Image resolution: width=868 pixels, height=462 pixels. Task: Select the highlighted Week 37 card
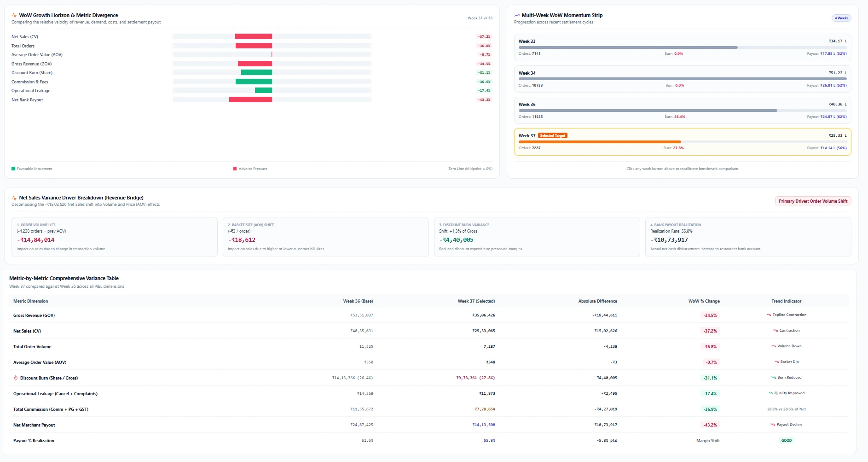pyautogui.click(x=683, y=142)
